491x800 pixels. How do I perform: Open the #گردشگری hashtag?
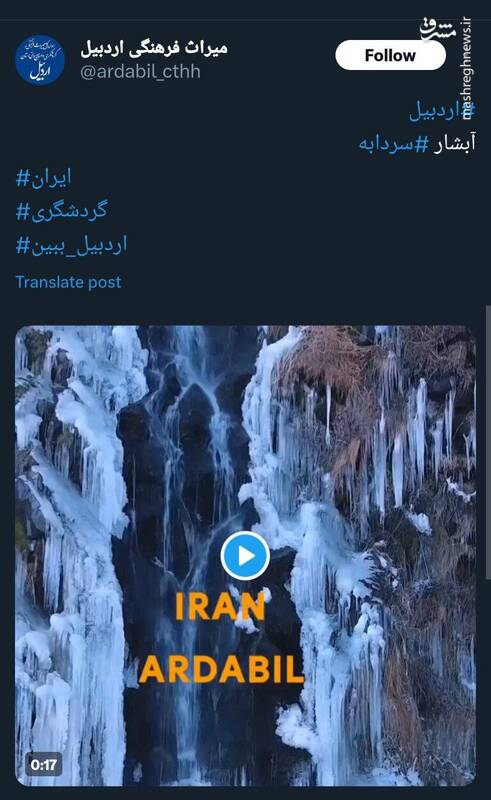click(62, 211)
